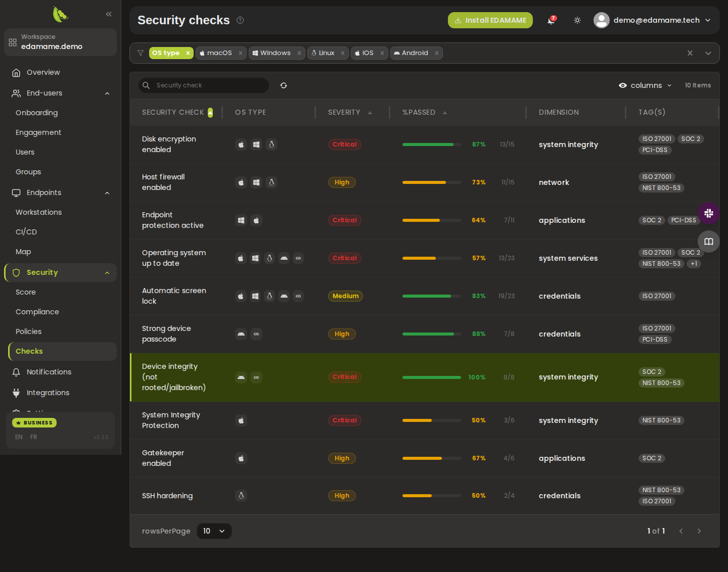Click the EDAMAME logo icon
728x572 pixels.
coord(60,14)
